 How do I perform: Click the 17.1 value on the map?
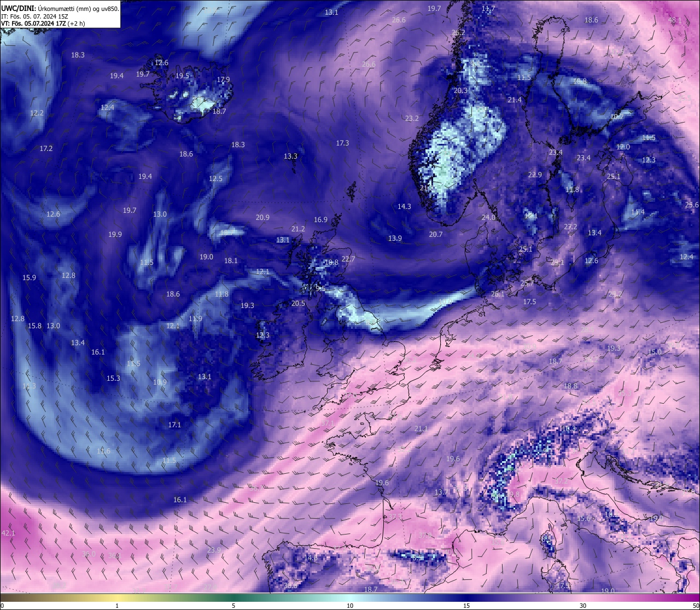click(x=174, y=425)
